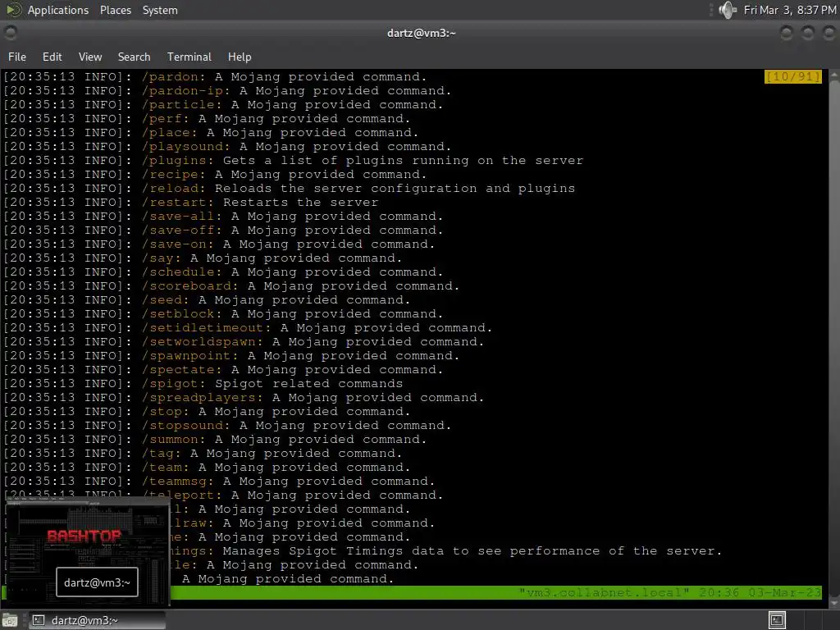Viewport: 840px width, 630px height.
Task: Click the show desktop icon in bottom panel
Action: coord(10,620)
